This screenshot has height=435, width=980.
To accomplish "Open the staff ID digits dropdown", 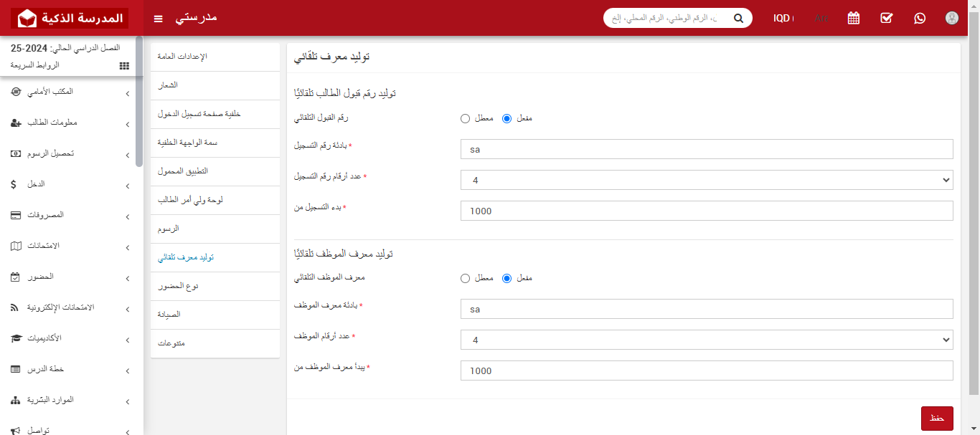I will [707, 340].
